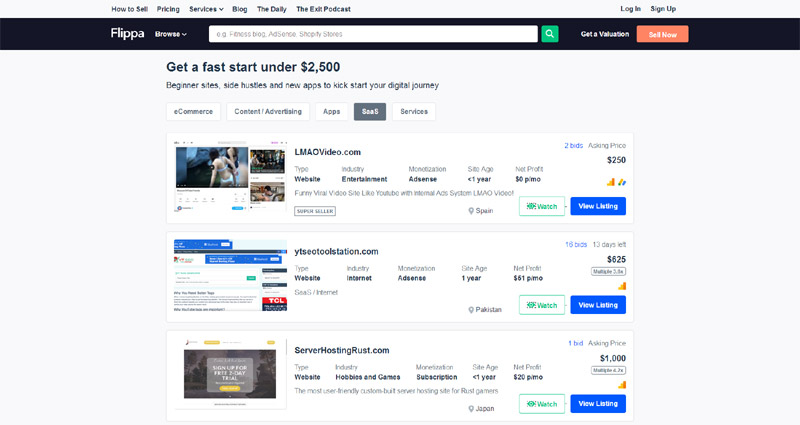Viewport: 800px width, 425px height.
Task: Click the green search icon button
Action: (x=549, y=34)
